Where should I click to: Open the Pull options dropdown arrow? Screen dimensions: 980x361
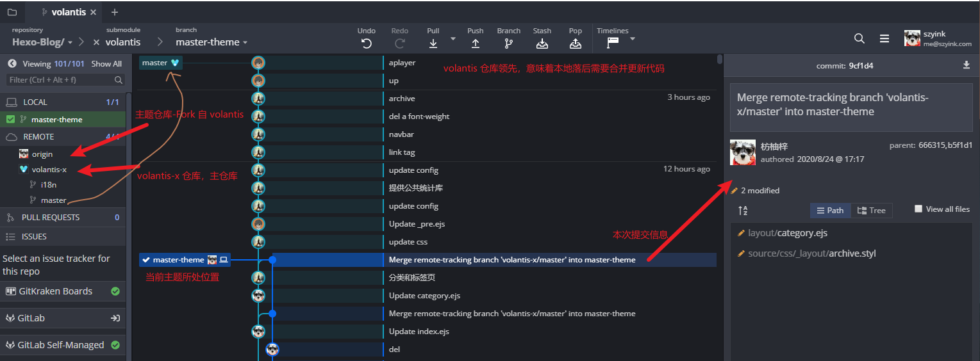pyautogui.click(x=453, y=39)
